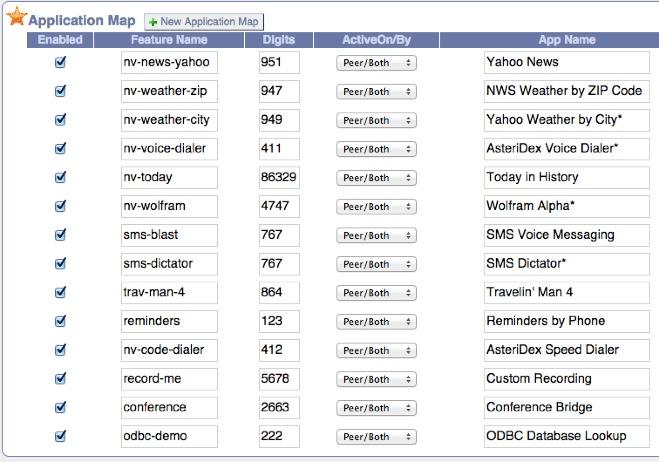Edit the digits field containing 864
Screen dimensions: 659x462
tap(279, 292)
